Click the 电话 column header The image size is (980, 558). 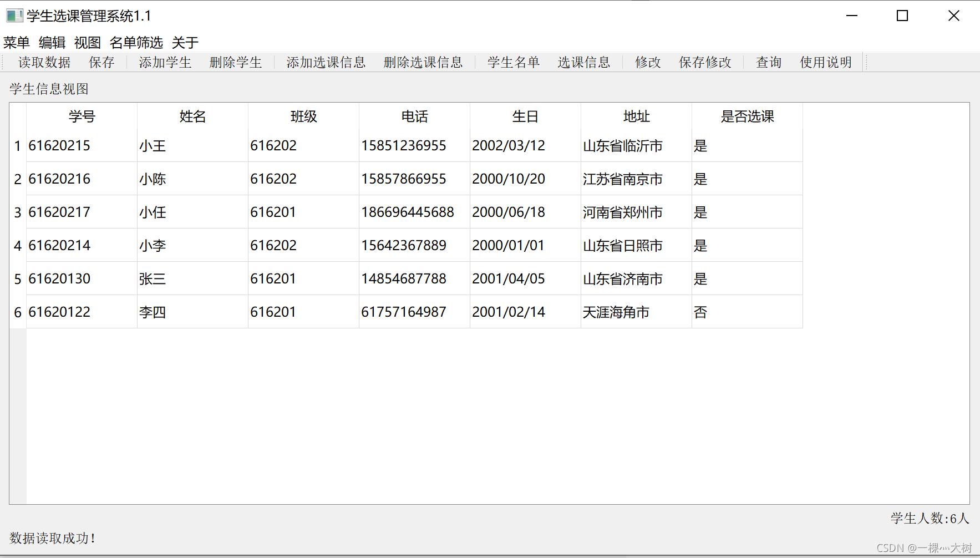coord(414,116)
